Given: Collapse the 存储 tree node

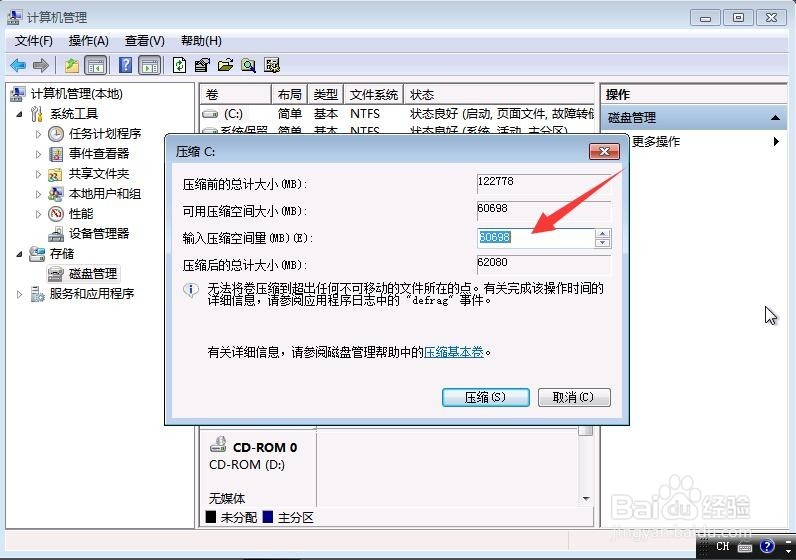Looking at the screenshot, I should (19, 254).
